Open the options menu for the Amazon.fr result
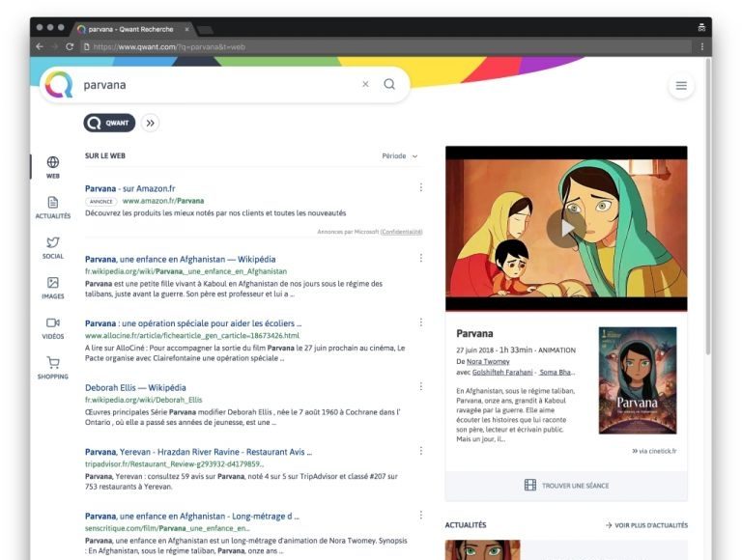The width and height of the screenshot is (742, 560). click(x=420, y=187)
